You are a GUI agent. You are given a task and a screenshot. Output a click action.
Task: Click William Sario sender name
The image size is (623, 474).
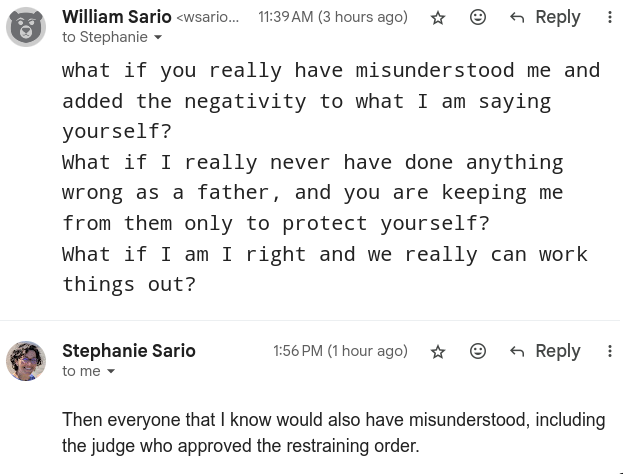116,17
